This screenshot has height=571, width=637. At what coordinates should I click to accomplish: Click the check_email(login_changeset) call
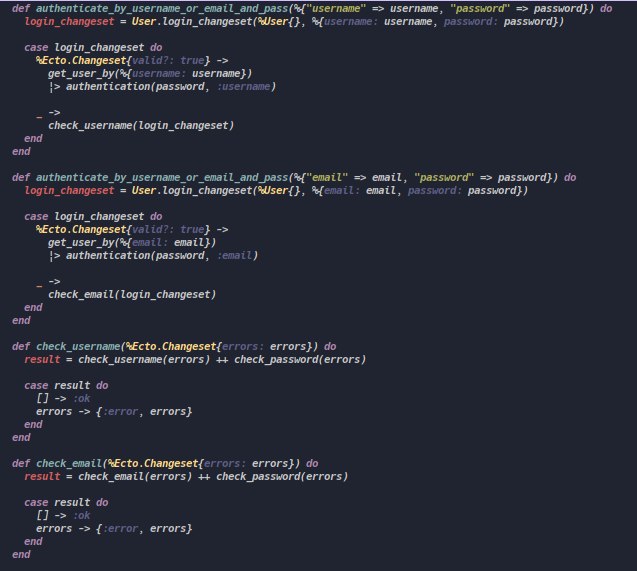tap(132, 294)
